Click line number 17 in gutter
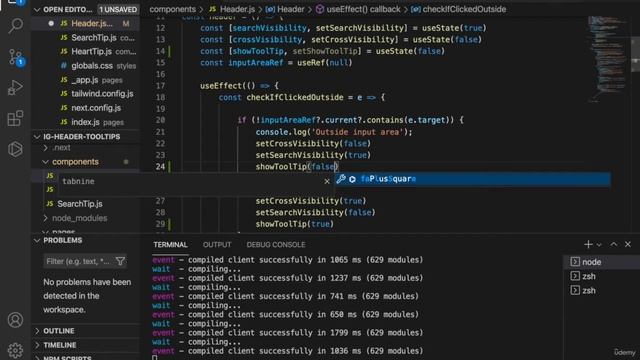Viewport: 640px width, 360px height. pos(160,86)
